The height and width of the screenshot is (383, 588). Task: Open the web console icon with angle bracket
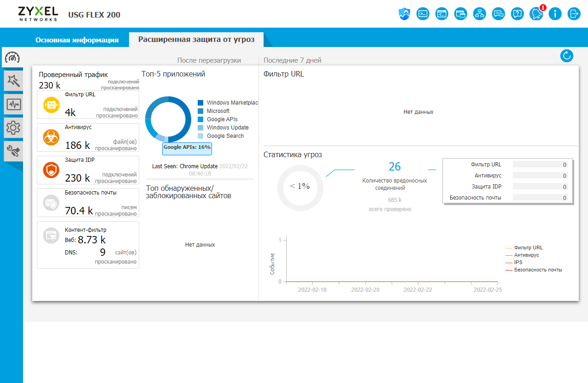point(442,14)
